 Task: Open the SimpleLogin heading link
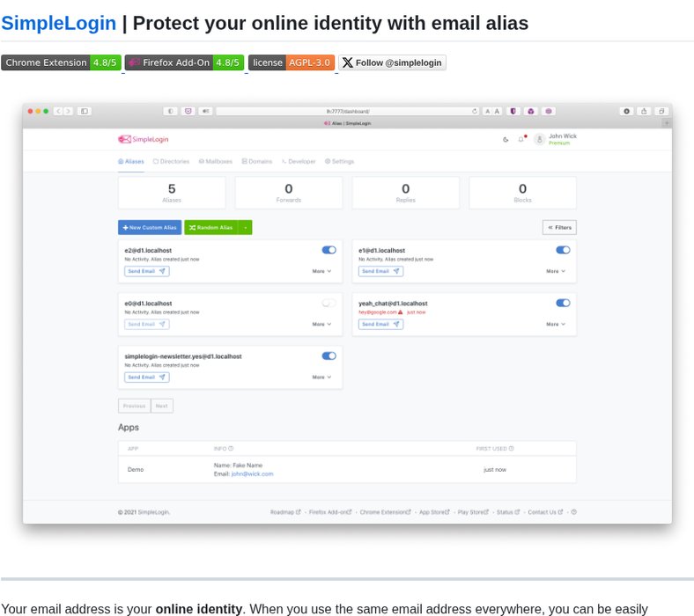pyautogui.click(x=58, y=24)
